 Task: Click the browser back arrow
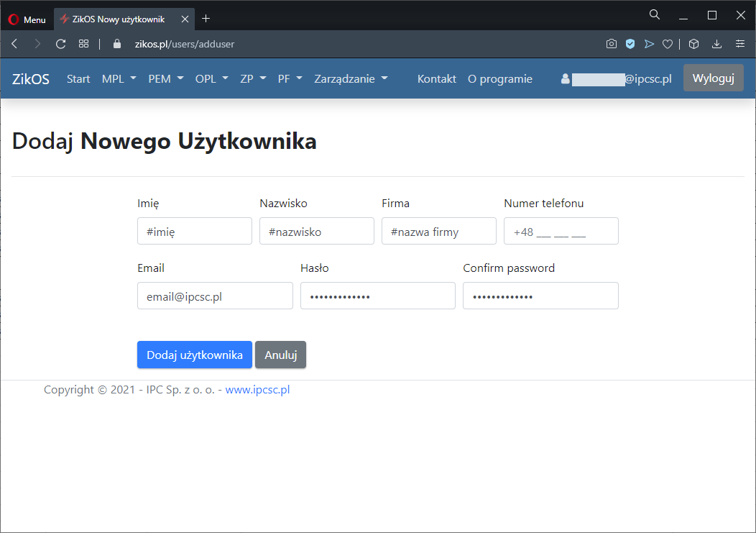click(14, 44)
